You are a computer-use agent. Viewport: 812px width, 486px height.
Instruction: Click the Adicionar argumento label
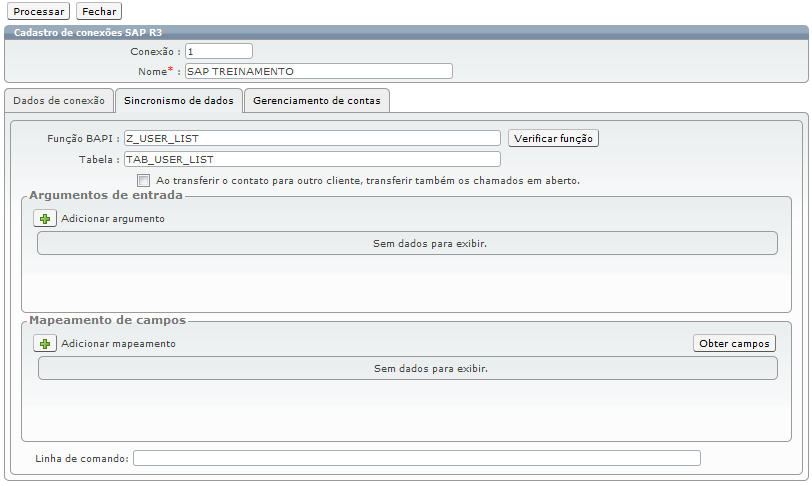(x=113, y=219)
